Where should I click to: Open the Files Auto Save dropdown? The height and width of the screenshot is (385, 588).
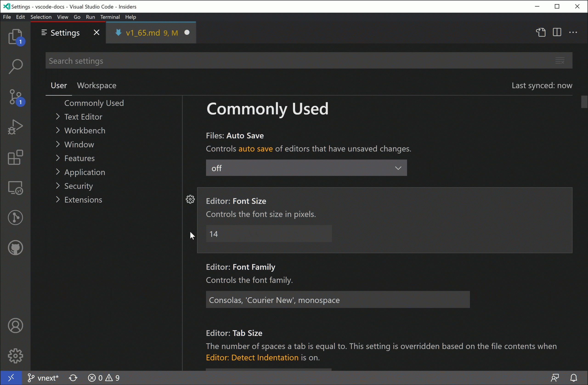(306, 168)
